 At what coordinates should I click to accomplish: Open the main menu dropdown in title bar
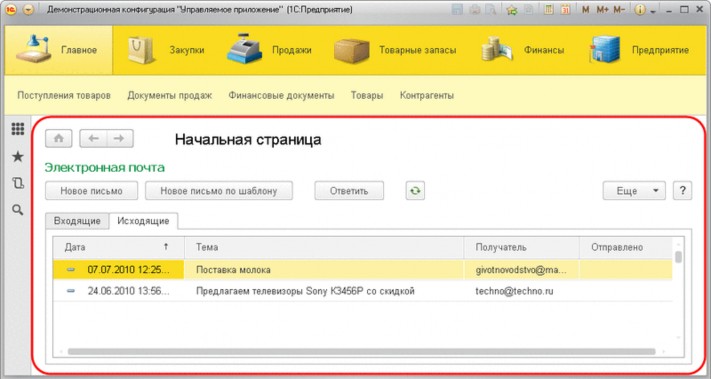pyautogui.click(x=28, y=10)
